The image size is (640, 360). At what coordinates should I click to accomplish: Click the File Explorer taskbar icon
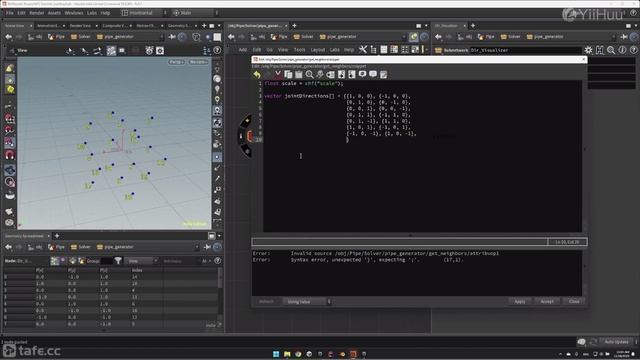point(287,354)
